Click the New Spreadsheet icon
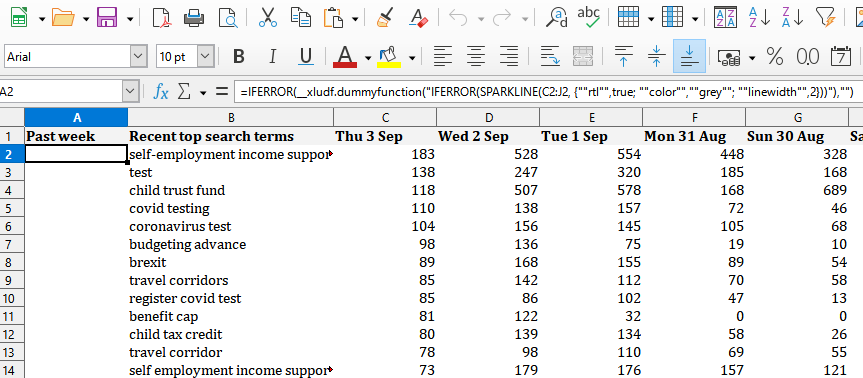 [x=19, y=18]
